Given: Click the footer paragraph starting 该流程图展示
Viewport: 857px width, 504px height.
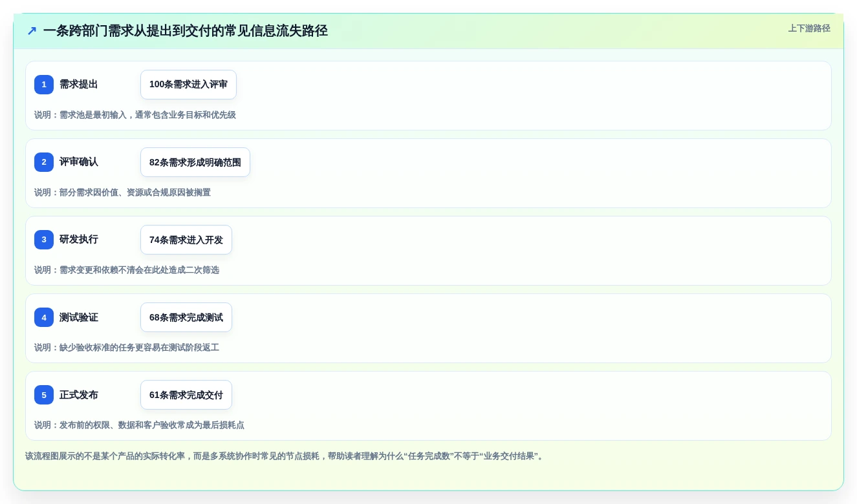Looking at the screenshot, I should [x=286, y=456].
